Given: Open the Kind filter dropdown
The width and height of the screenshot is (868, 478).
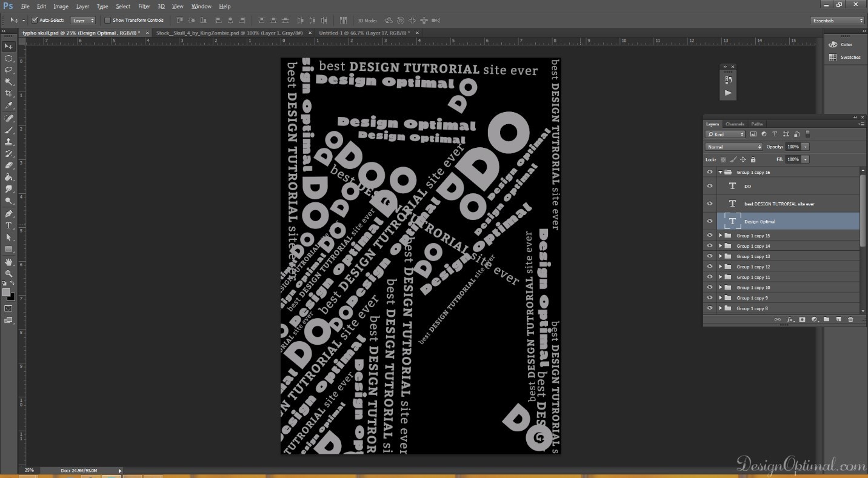Looking at the screenshot, I should click(725, 134).
